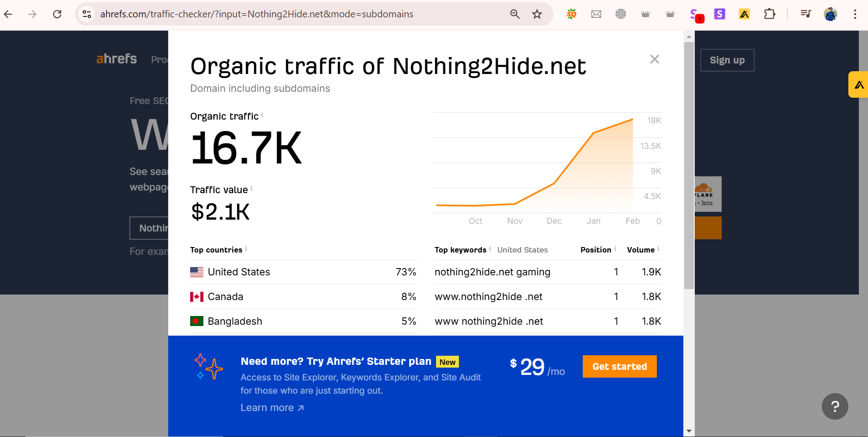Click the Volume column info icon

(x=658, y=248)
